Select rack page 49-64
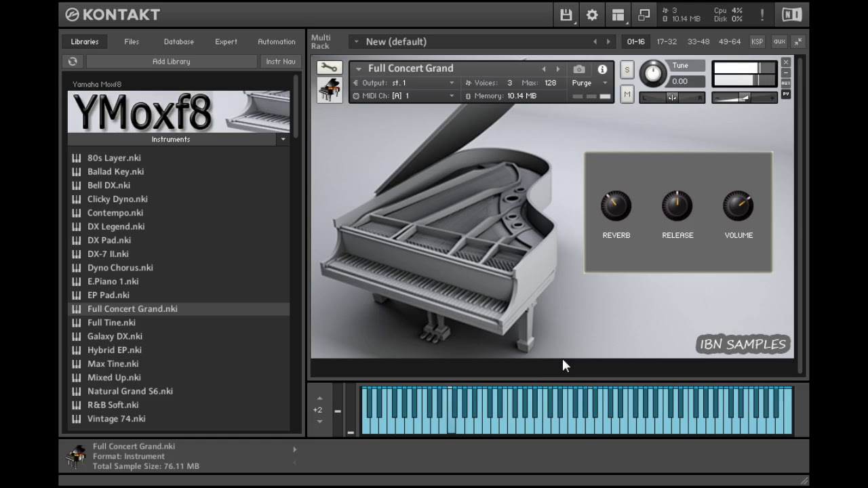Viewport: 868px width, 488px height. (730, 41)
